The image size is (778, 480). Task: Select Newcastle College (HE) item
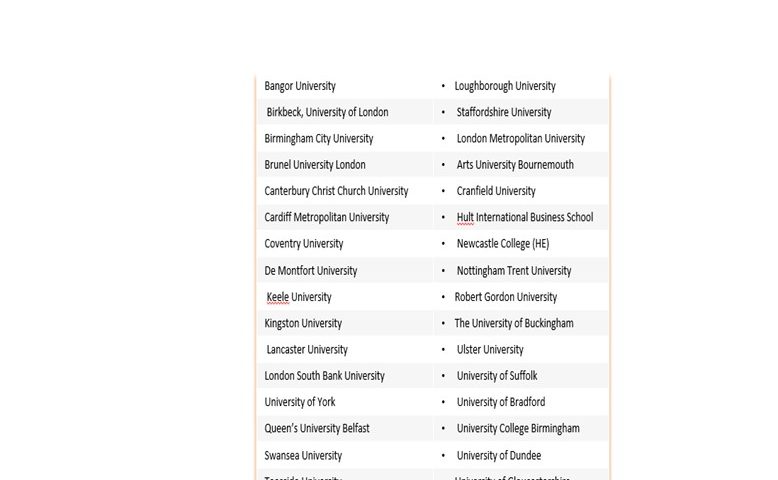(503, 244)
